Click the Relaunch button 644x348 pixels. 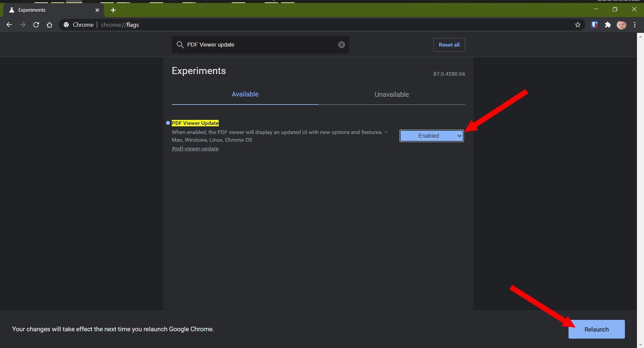pyautogui.click(x=596, y=329)
